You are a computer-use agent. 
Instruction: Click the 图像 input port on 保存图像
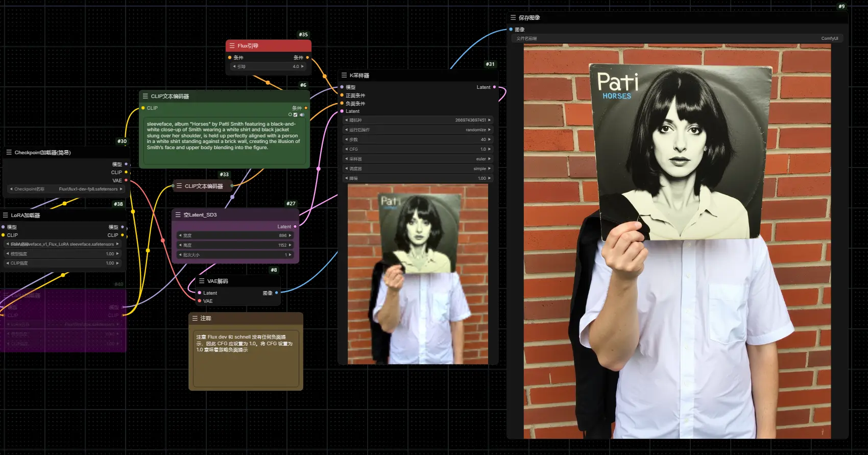click(x=511, y=30)
